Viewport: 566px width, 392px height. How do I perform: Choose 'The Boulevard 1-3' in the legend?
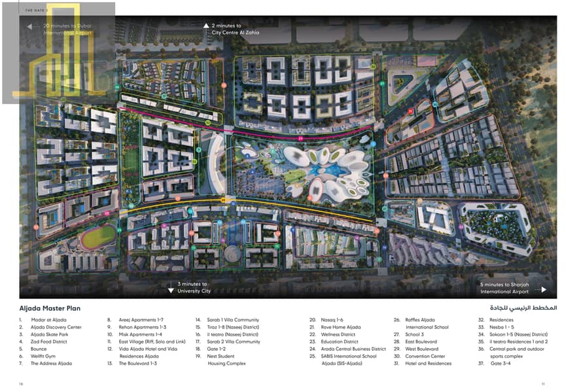(138, 363)
